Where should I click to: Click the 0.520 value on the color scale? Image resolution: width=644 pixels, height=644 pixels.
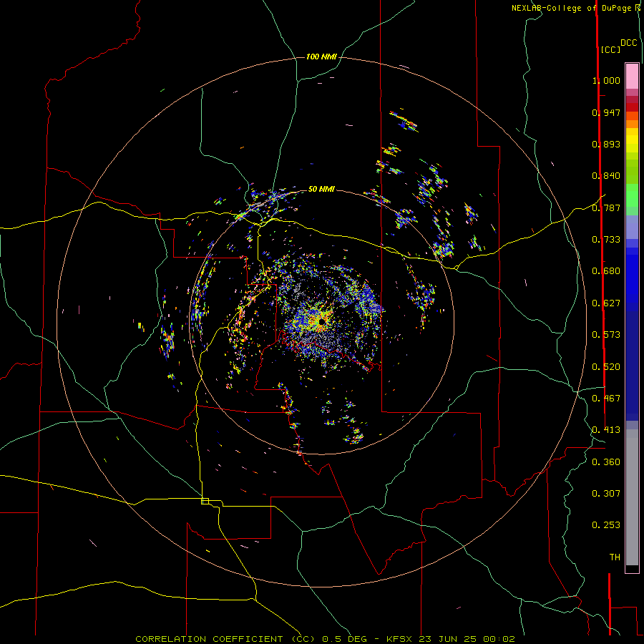click(606, 367)
